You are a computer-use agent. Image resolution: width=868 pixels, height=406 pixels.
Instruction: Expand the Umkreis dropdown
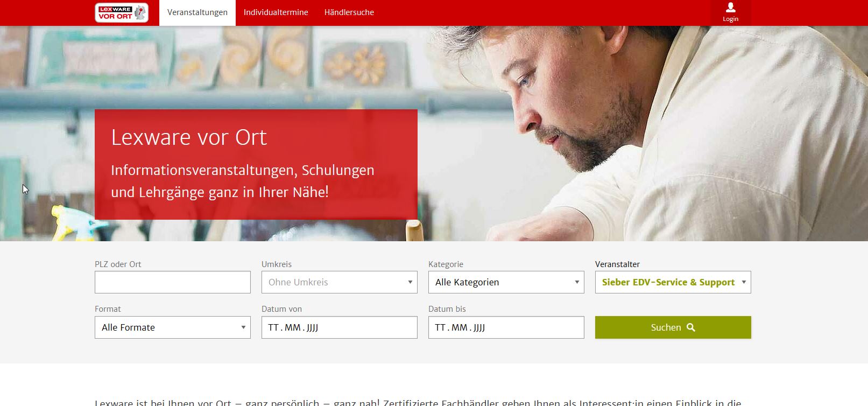click(x=340, y=282)
